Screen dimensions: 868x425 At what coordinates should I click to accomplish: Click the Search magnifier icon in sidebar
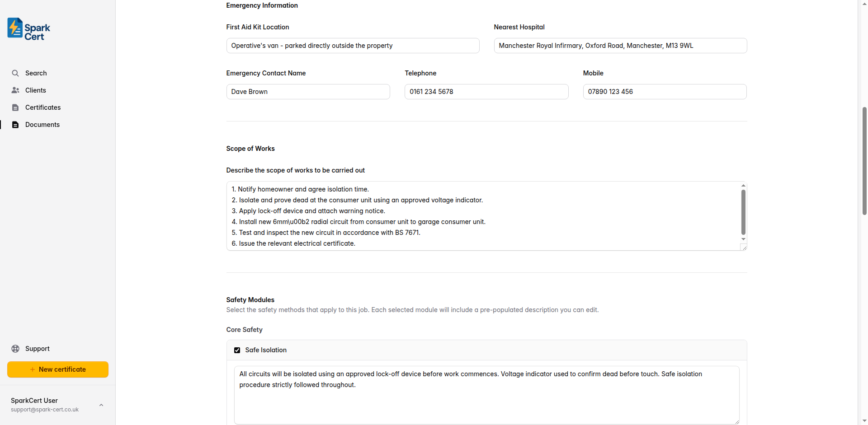click(15, 73)
